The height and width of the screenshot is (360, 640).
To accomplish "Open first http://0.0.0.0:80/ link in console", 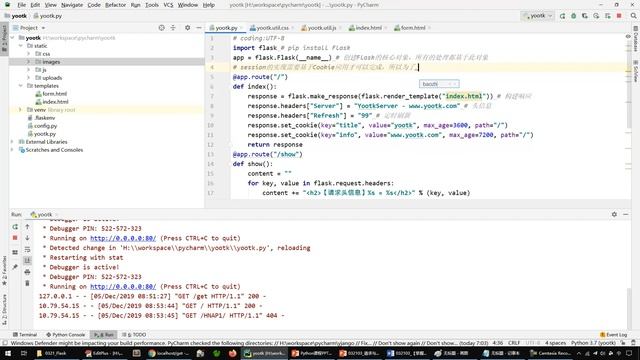I will click(x=123, y=238).
